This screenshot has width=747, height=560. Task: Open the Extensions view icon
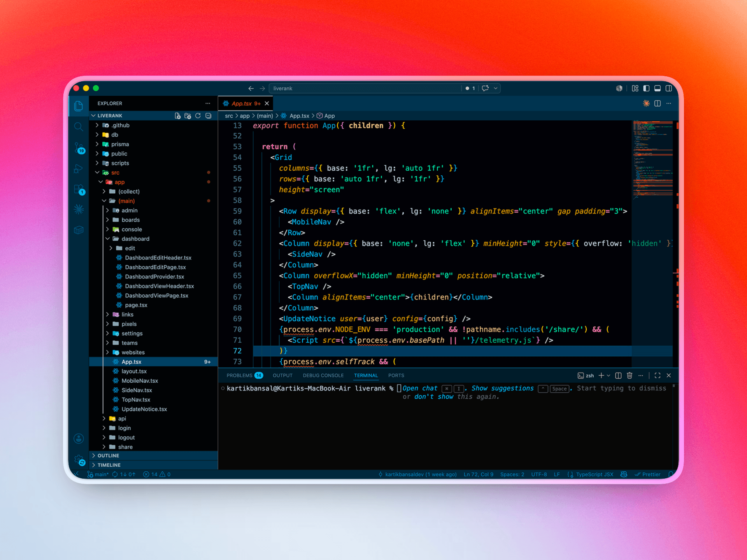point(79,189)
